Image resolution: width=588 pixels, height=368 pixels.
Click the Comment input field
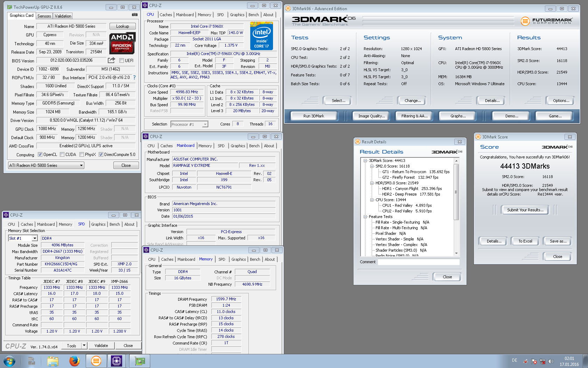(419, 262)
